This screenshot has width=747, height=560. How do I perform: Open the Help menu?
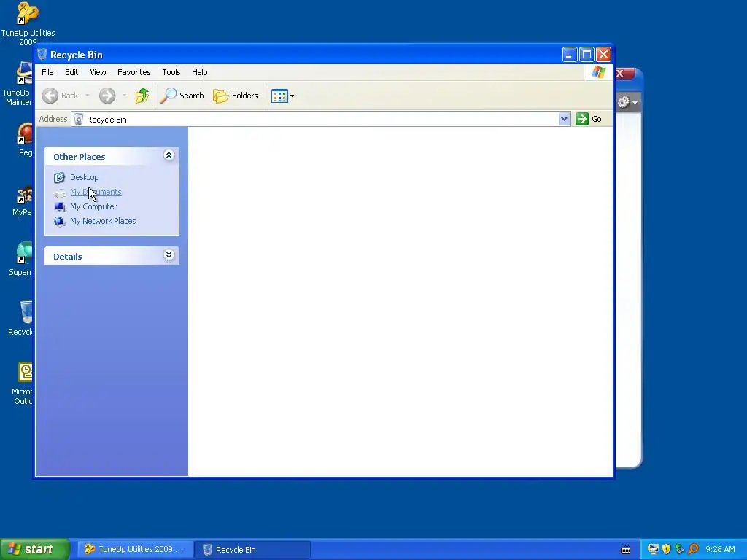pos(200,72)
